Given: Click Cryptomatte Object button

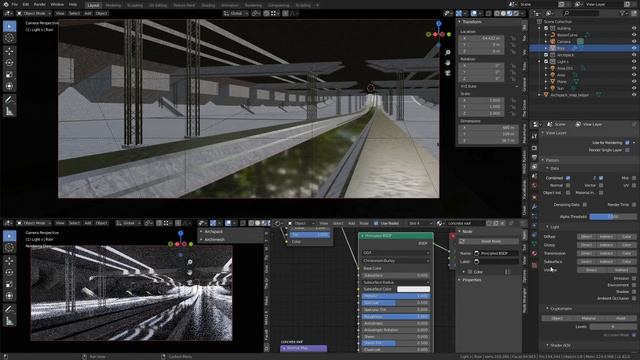Looking at the screenshot, I should tap(557, 318).
